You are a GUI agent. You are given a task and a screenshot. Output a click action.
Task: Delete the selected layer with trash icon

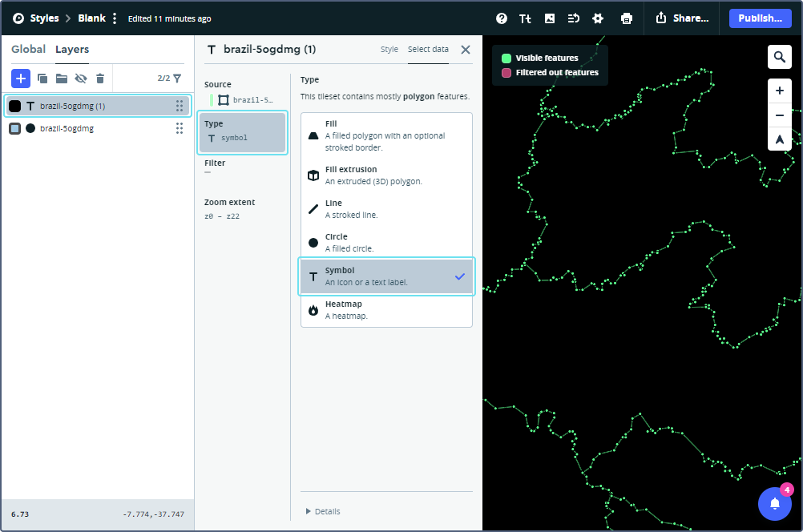point(100,79)
